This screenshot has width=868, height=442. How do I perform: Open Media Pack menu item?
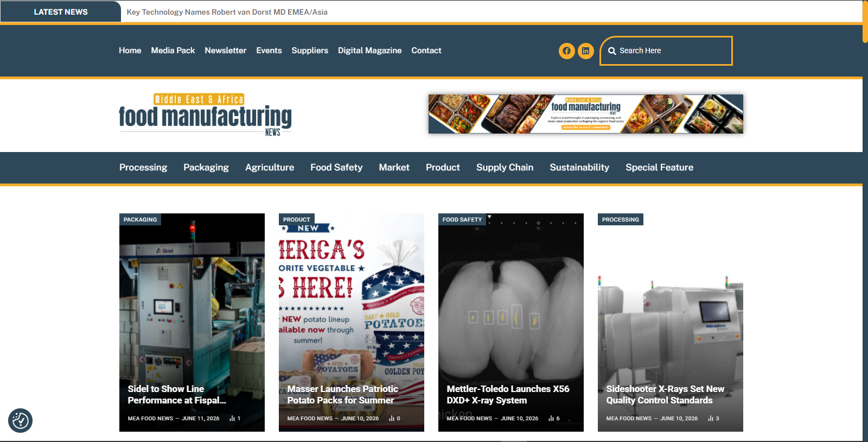pyautogui.click(x=173, y=50)
